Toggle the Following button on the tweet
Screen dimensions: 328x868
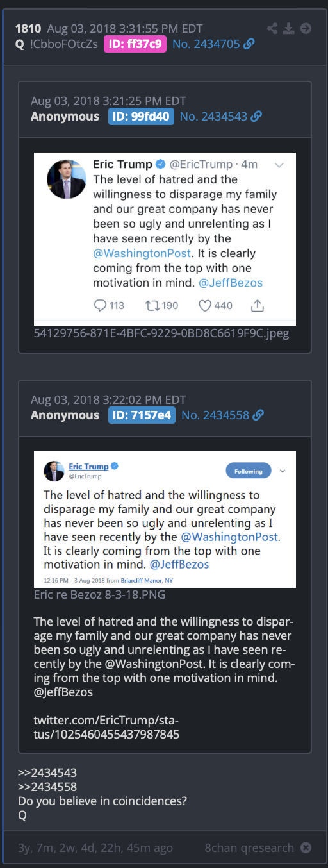tap(249, 471)
